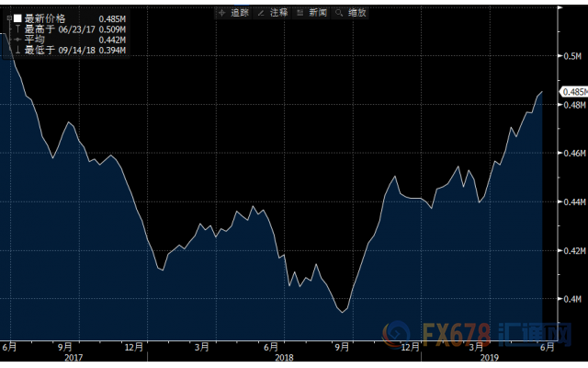Click the 0.42M y-axis label
Screen dimensions: 588x368
tap(574, 250)
